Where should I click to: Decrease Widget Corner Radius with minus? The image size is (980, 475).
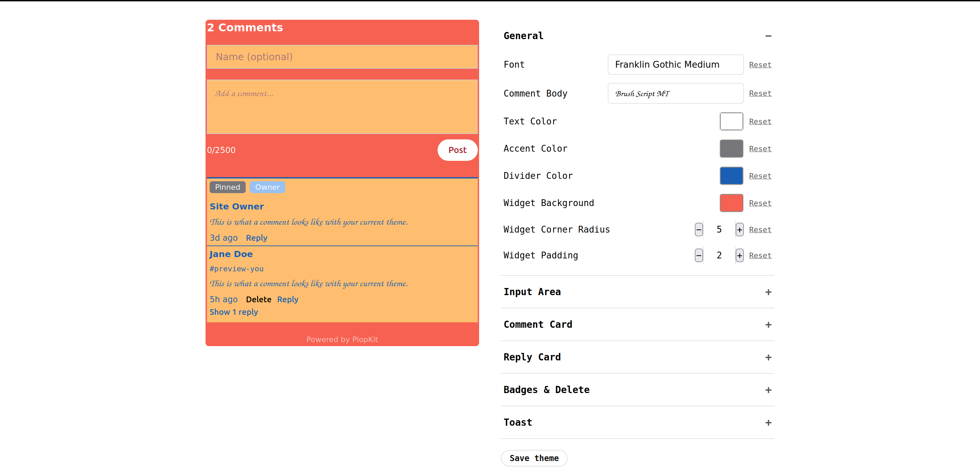point(699,230)
